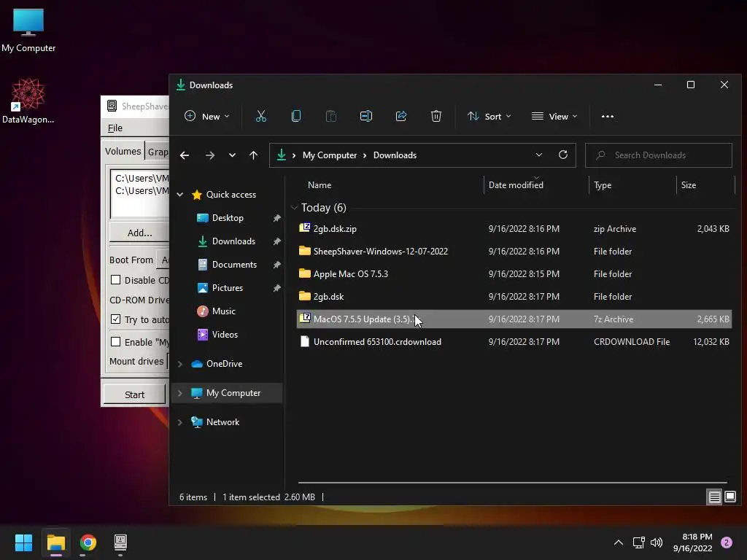
Task: Open Downloads in Quick access
Action: coord(233,241)
